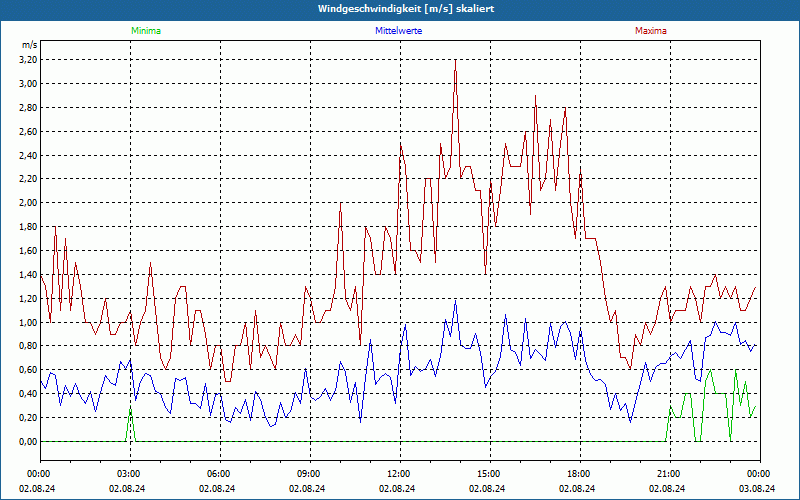Click the '0,40' y-axis value

29,394
